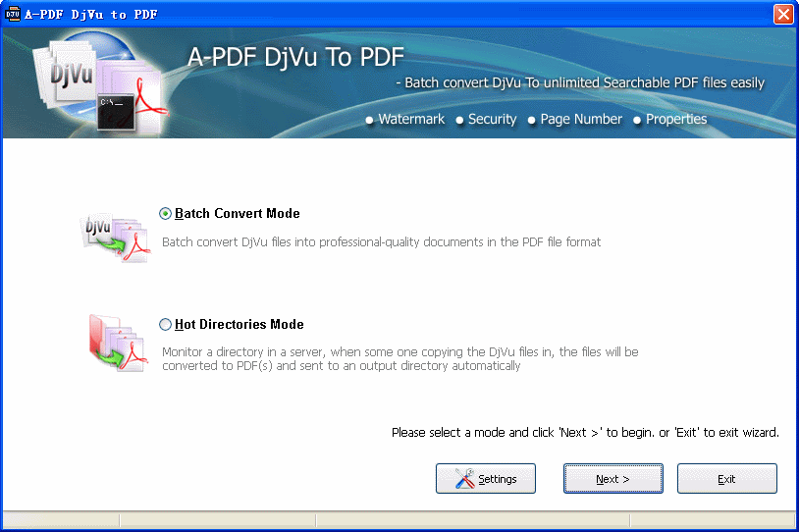Click the 'Batch convert DjVu To unlimited Searchable' tagline
The width and height of the screenshot is (799, 532).
(x=580, y=82)
